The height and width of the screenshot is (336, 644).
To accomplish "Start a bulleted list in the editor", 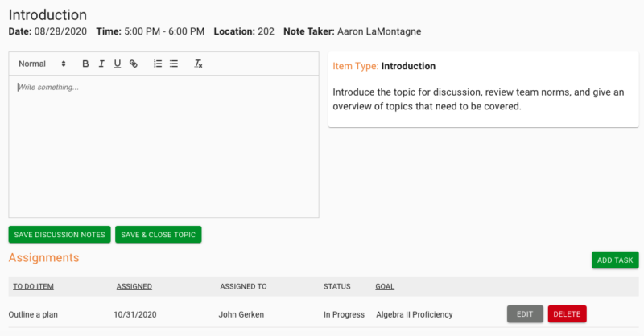I will pyautogui.click(x=174, y=64).
